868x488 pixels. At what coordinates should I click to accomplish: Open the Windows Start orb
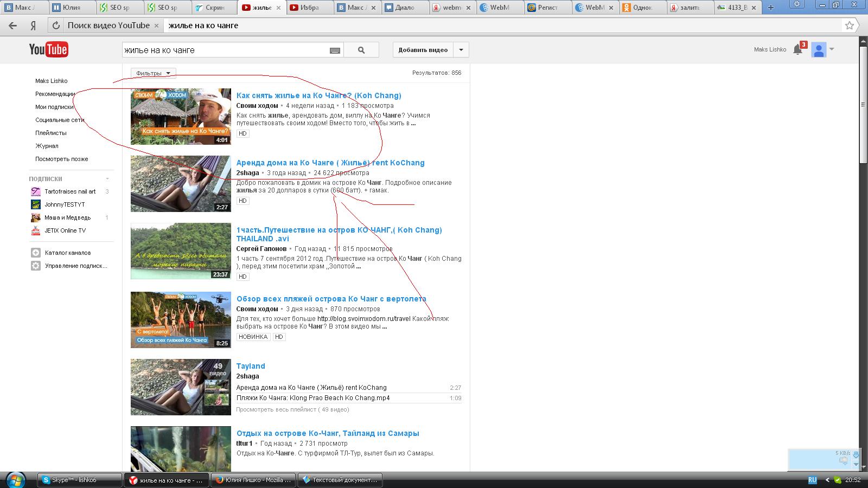(15, 479)
